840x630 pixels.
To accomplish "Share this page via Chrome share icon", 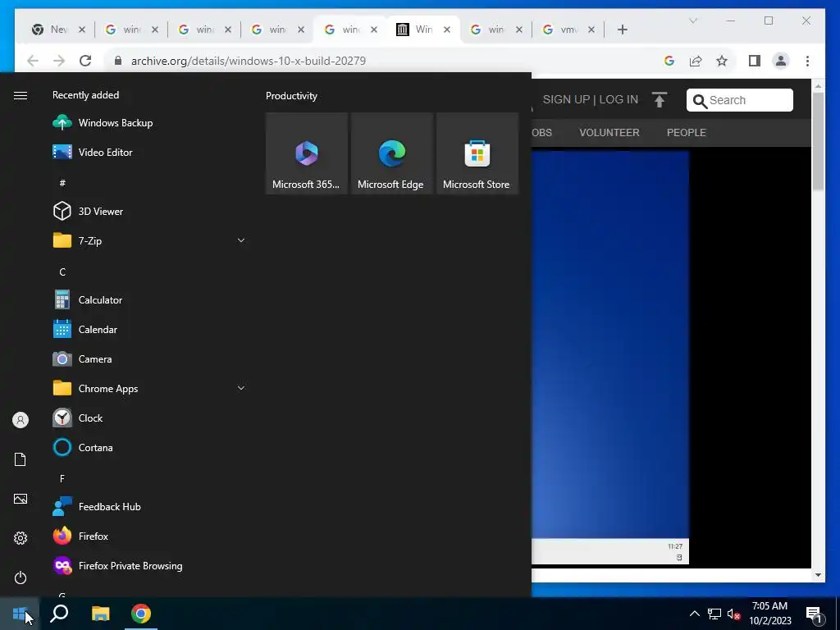I will [696, 61].
